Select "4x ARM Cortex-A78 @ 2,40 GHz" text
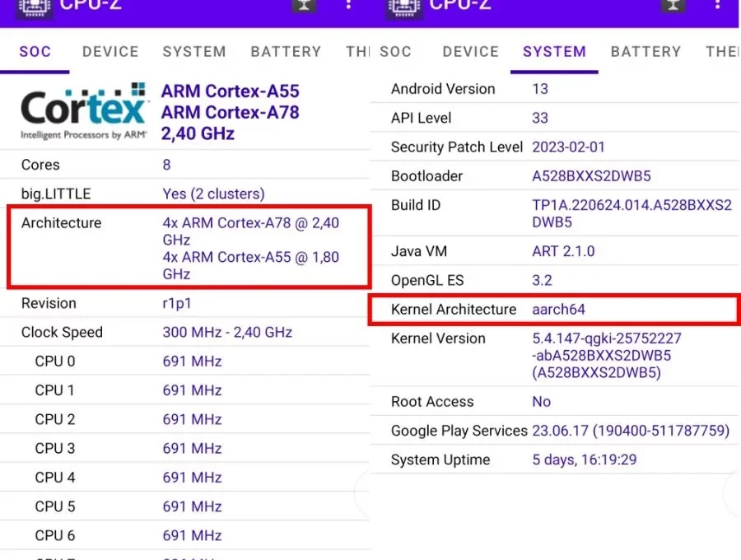Screen dimensions: 741x560 click(251, 231)
